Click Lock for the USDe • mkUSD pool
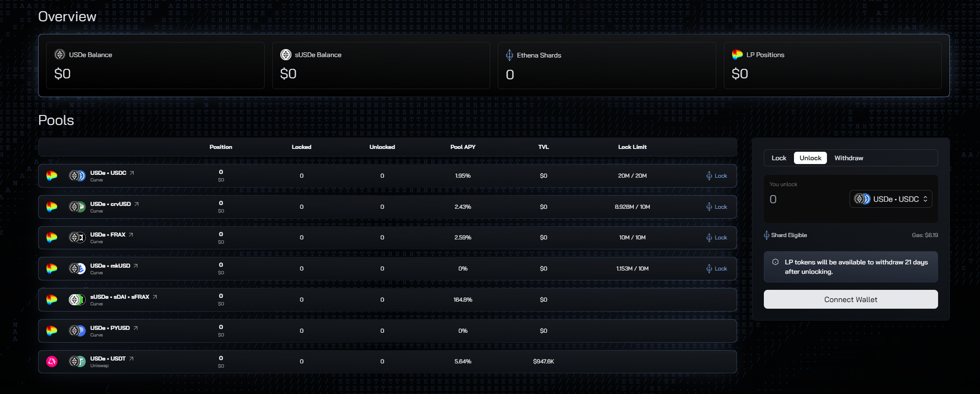The image size is (980, 394). coord(717,269)
